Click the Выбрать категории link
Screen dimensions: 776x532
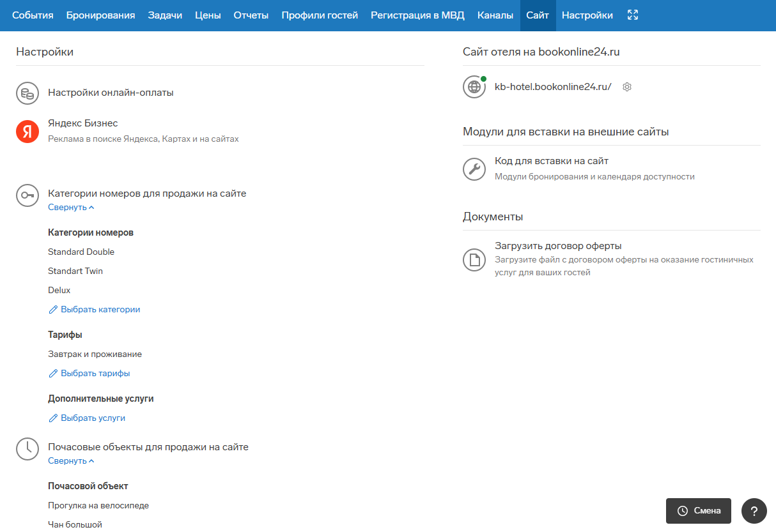coord(100,310)
